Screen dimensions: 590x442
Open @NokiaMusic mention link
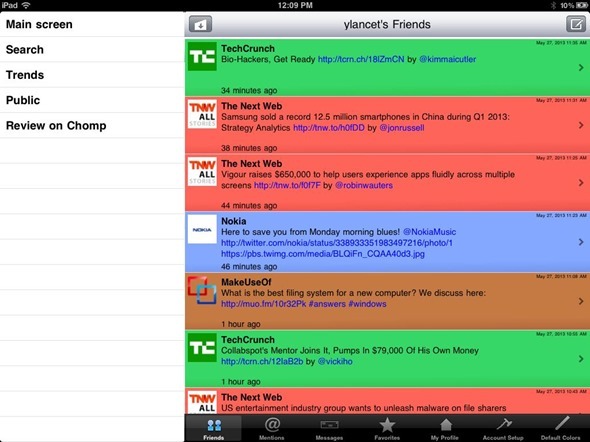(x=429, y=232)
